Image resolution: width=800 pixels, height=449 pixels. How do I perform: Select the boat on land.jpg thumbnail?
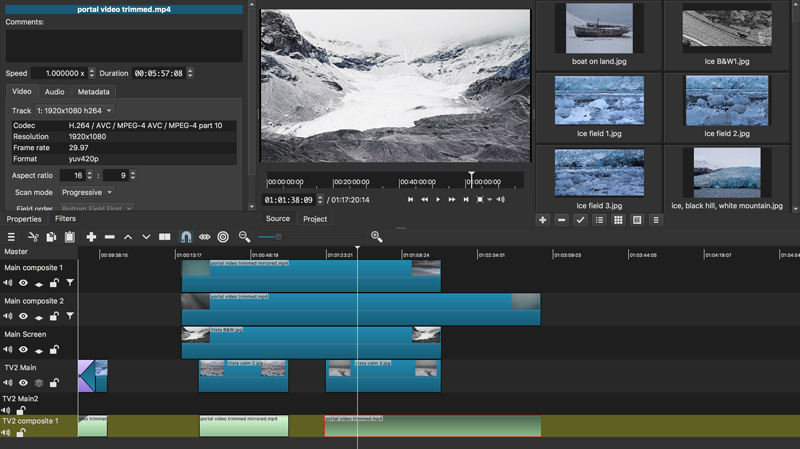[x=599, y=28]
